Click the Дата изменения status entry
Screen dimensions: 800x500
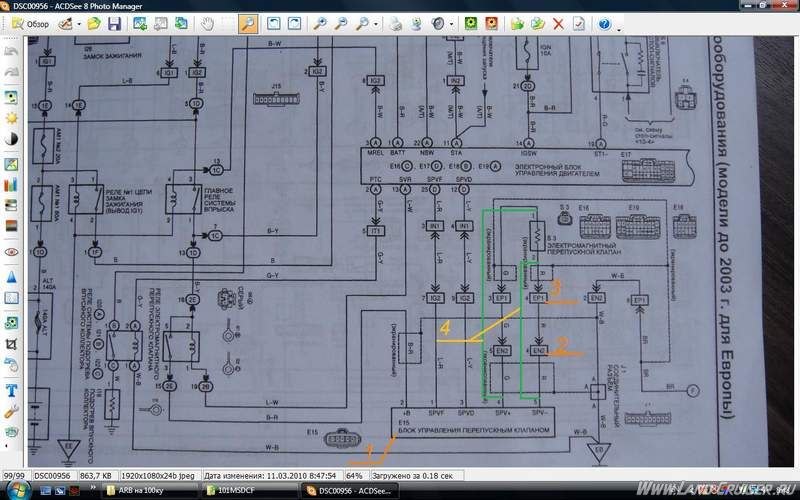[270, 476]
